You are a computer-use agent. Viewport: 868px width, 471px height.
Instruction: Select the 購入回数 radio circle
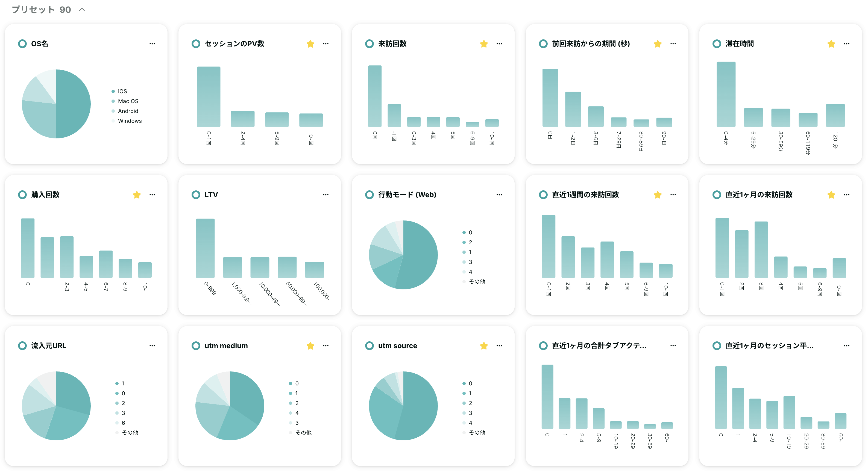pos(22,195)
